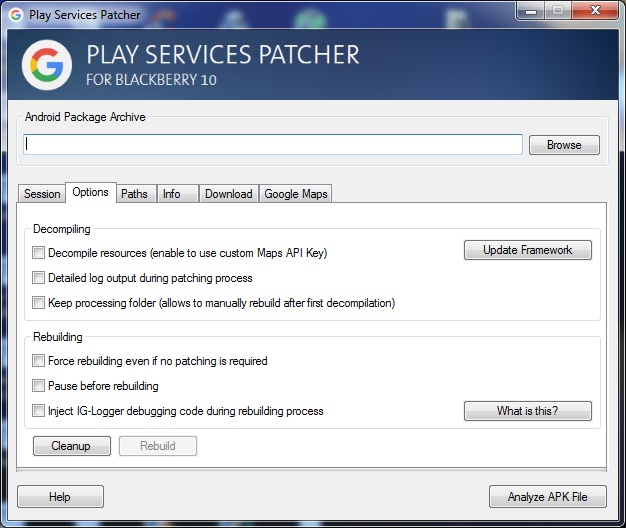Open the Download tab
The width and height of the screenshot is (626, 528).
[229, 194]
